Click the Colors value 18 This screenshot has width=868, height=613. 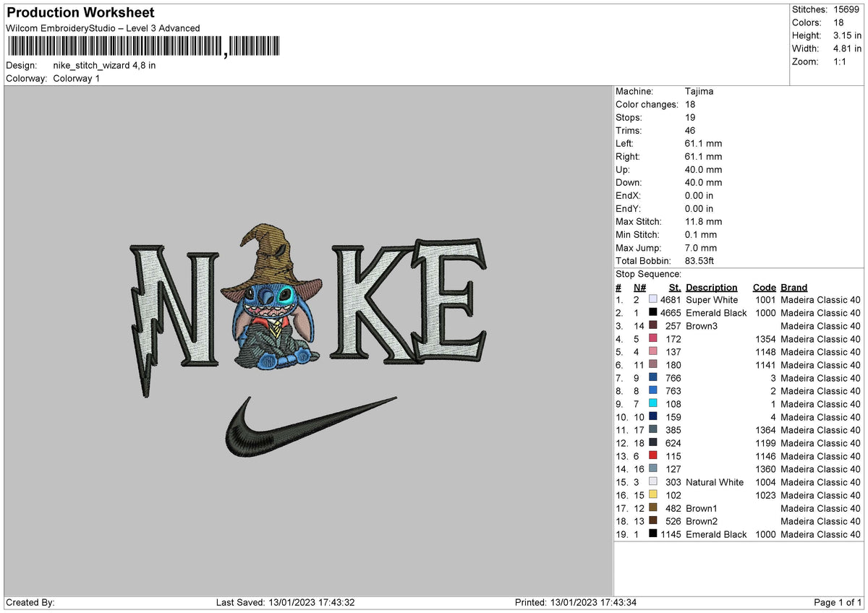pos(839,22)
